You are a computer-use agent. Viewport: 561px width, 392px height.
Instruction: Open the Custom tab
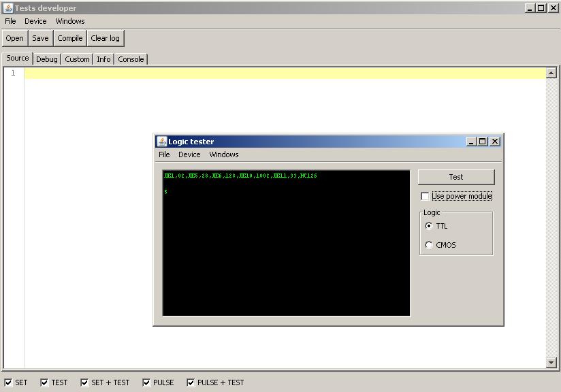click(77, 59)
